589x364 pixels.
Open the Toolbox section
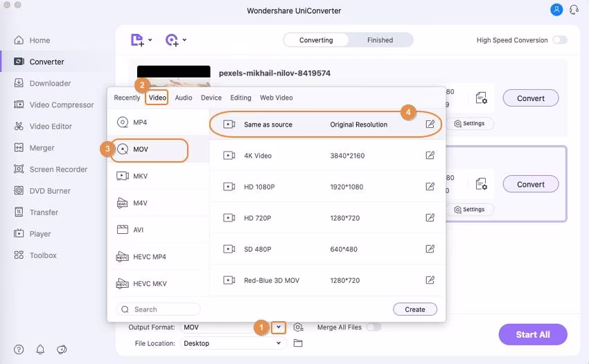coord(35,255)
